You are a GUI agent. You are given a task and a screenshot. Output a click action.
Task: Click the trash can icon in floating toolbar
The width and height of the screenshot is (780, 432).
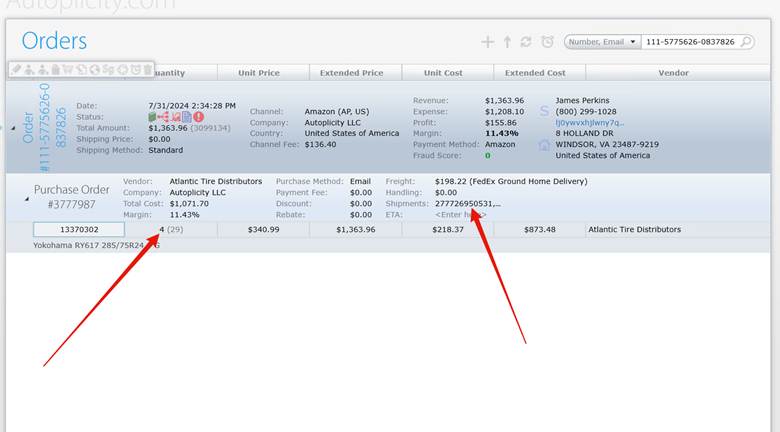[148, 69]
